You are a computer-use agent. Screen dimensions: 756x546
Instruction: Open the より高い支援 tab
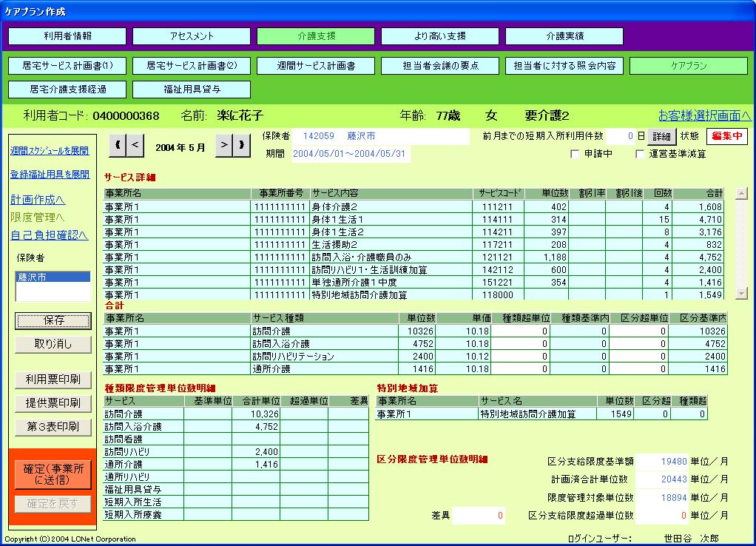point(440,36)
